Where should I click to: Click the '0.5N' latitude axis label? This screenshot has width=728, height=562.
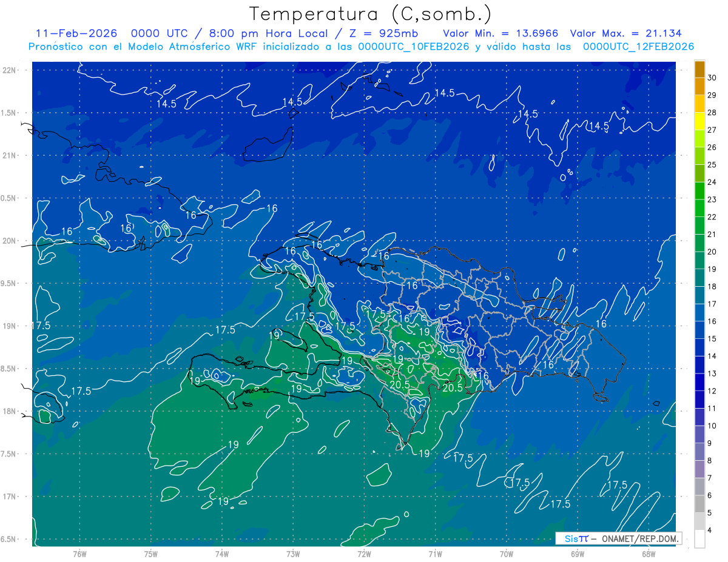click(8, 198)
